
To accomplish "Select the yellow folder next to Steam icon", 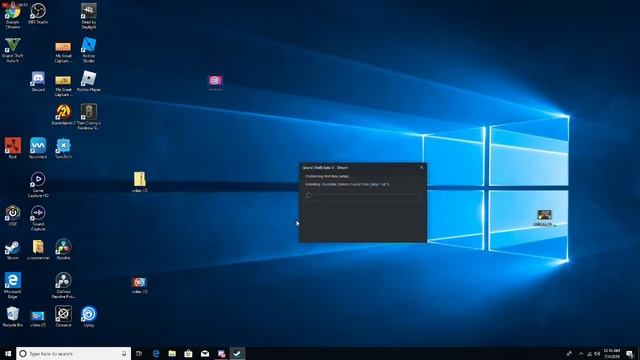I will [x=38, y=249].
